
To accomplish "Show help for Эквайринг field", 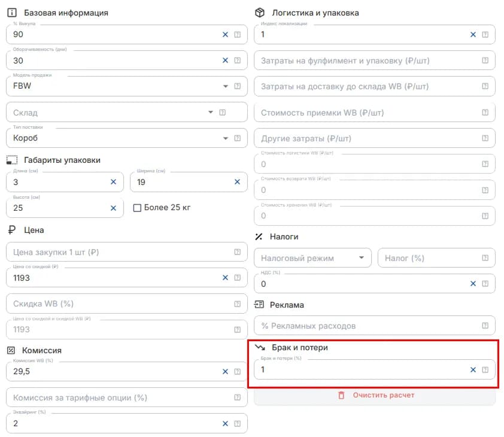I will click(x=237, y=423).
